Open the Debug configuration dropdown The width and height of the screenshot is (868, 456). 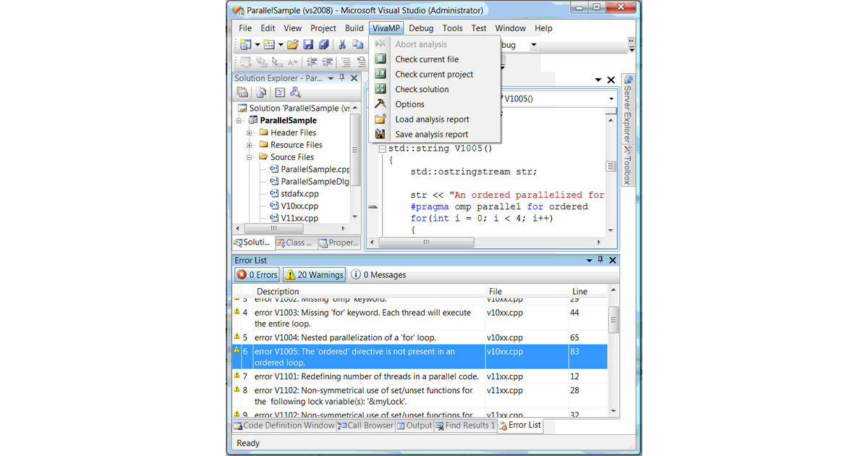click(532, 43)
